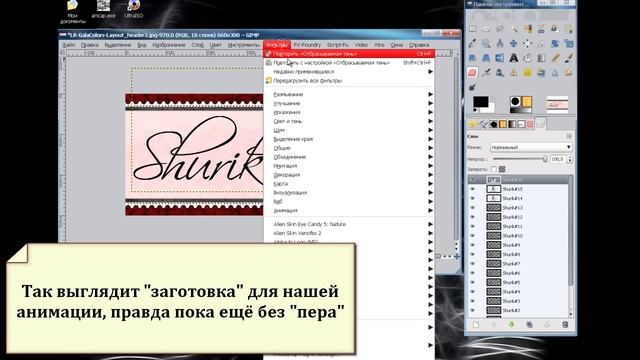Expand the Свет и тень submenu
This screenshot has width=640, height=360.
(349, 121)
